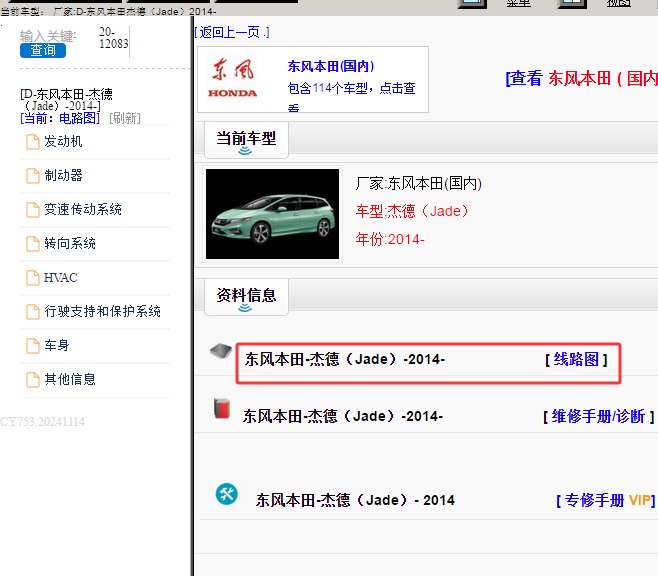Open the 发动机 folder in the sidebar

point(63,142)
